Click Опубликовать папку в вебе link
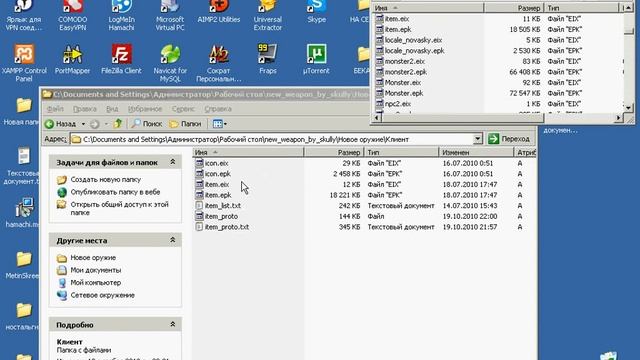 click(115, 192)
